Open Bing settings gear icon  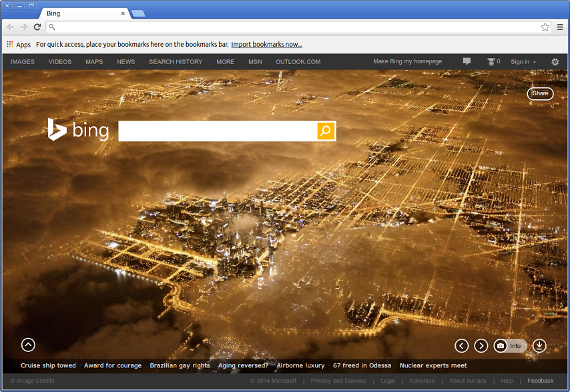click(x=555, y=62)
